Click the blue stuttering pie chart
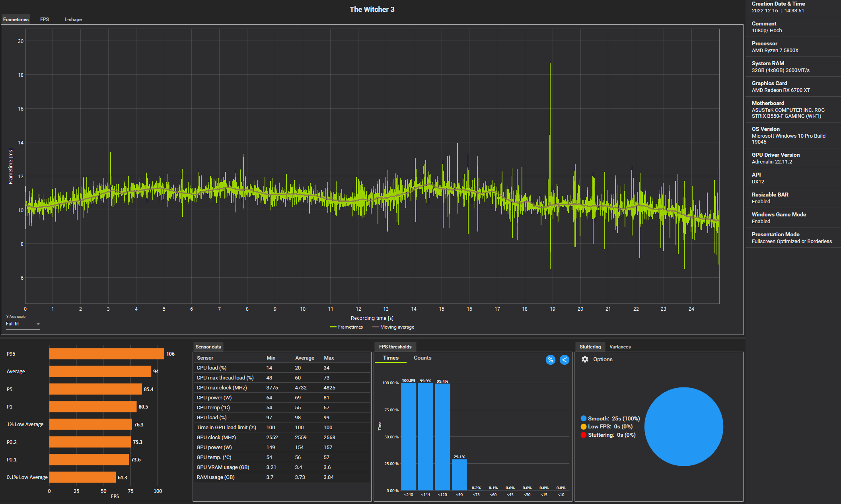Viewport: 841px width, 504px height. (683, 426)
